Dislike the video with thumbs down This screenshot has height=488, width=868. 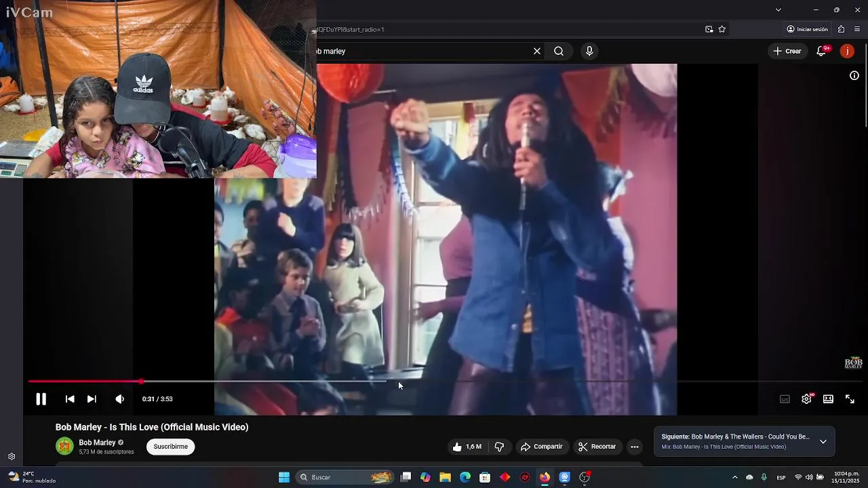click(499, 447)
